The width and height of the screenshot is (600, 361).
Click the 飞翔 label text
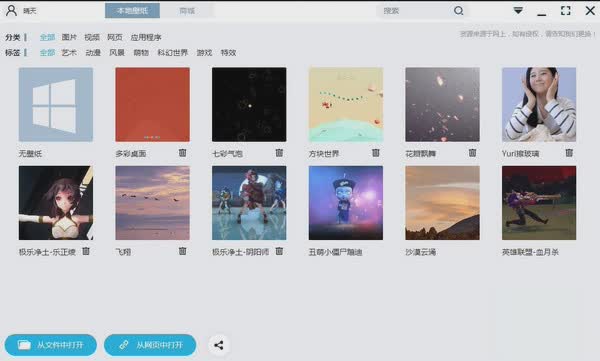[x=123, y=252]
